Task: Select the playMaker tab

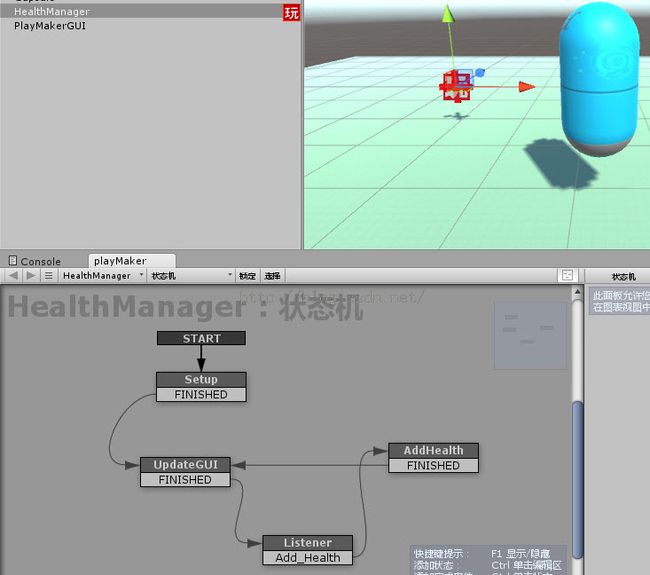Action: [120, 261]
